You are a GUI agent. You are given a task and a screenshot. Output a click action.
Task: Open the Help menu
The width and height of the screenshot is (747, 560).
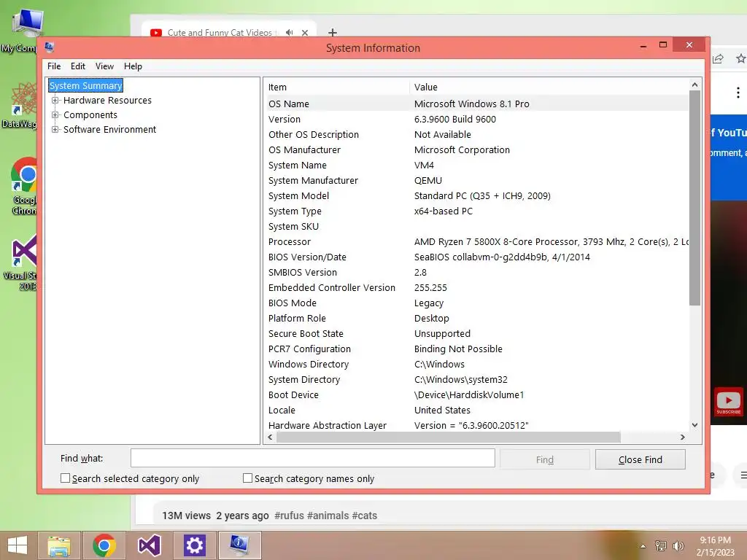click(x=133, y=66)
